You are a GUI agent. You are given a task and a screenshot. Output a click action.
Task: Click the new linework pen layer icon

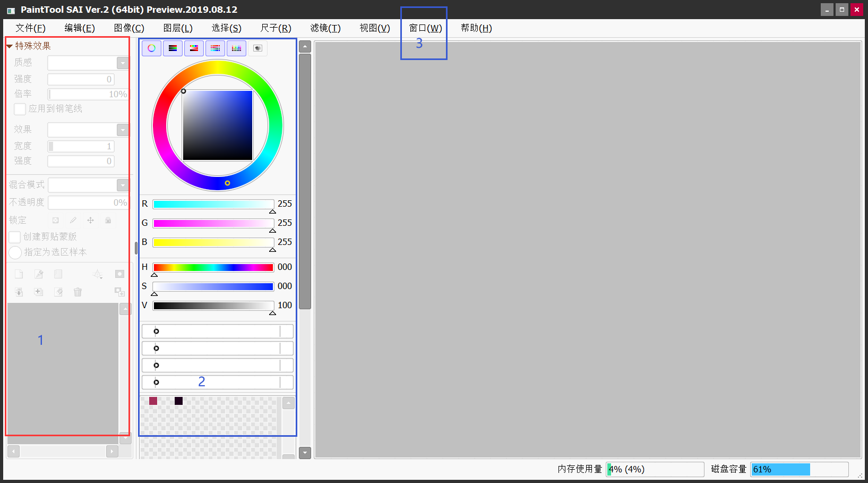(x=39, y=274)
